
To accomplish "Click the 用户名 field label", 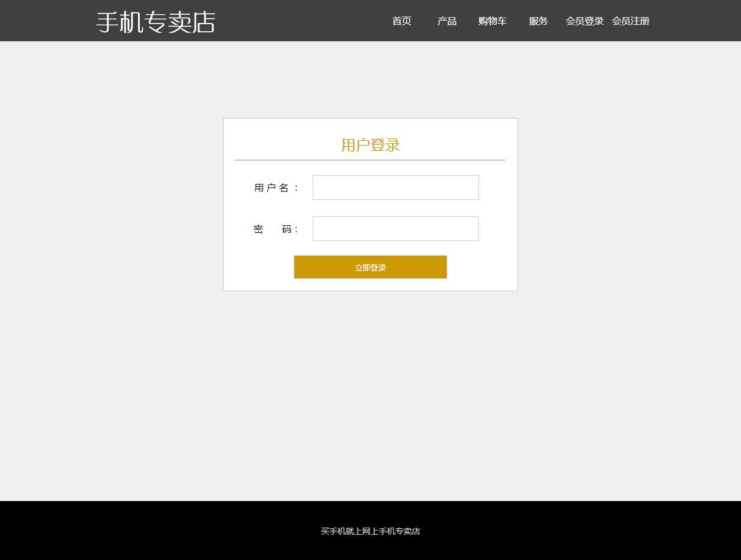I will 277,188.
